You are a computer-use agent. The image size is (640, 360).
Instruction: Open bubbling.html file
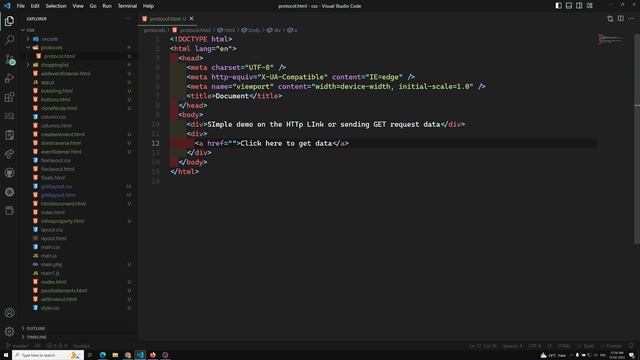click(x=57, y=91)
